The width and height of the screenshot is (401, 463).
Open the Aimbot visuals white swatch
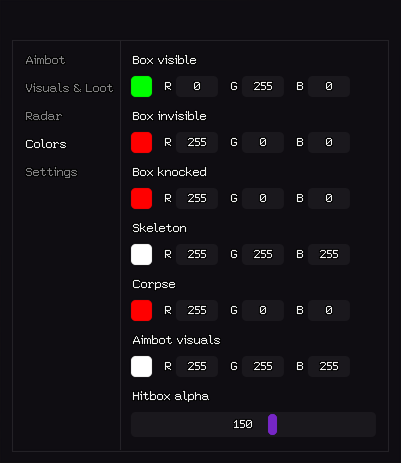point(142,367)
